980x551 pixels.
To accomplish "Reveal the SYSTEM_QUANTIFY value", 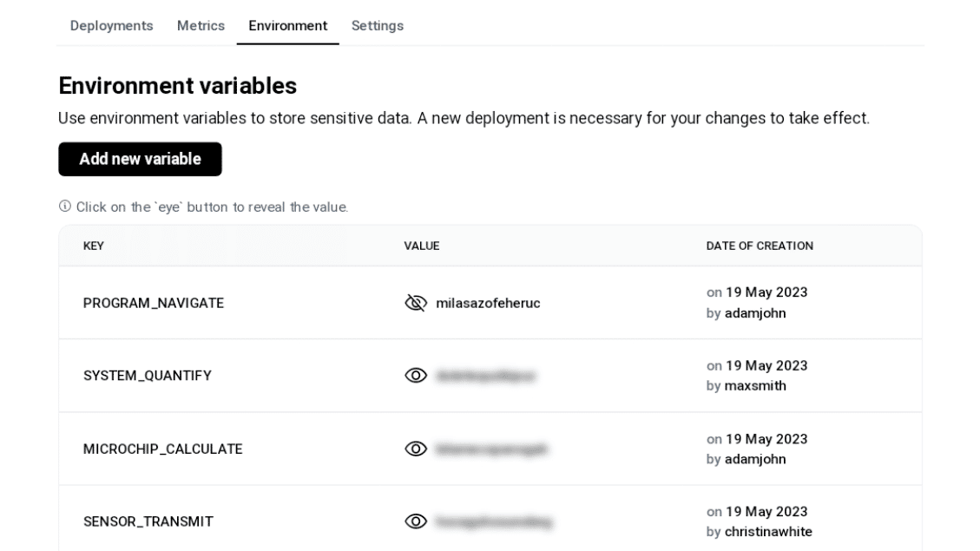I will point(416,376).
